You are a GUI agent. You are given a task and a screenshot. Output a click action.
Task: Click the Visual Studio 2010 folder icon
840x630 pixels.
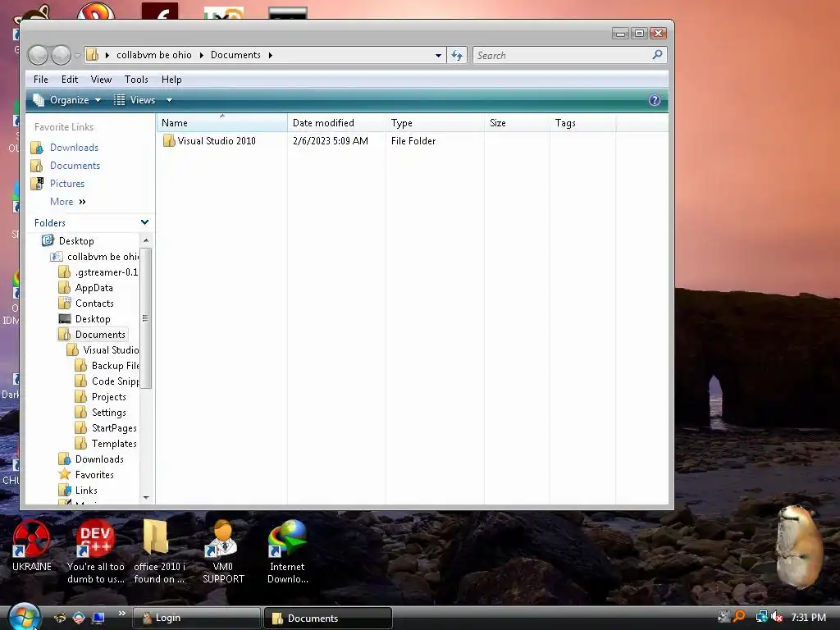pos(169,141)
